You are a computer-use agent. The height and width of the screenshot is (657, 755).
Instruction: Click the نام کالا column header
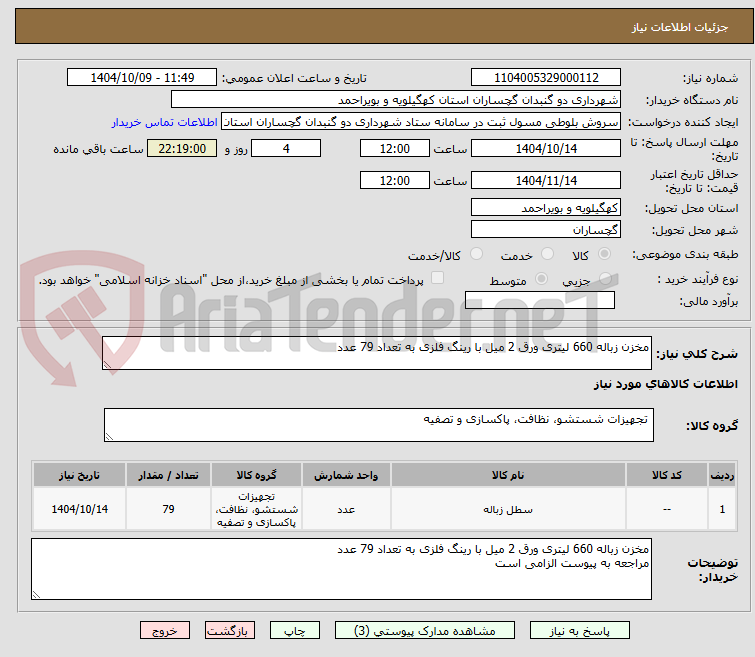(x=508, y=475)
